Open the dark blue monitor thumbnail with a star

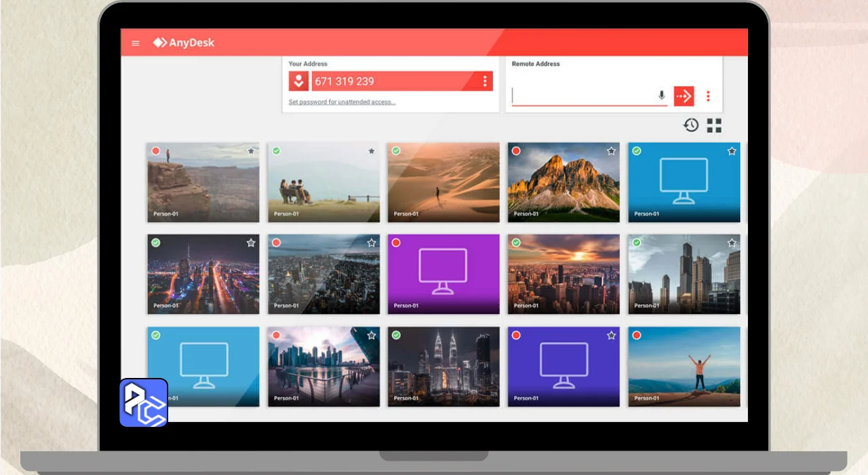[x=684, y=182]
